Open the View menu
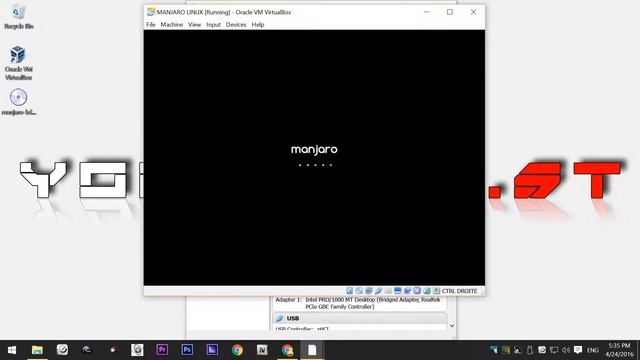Viewport: 640px width, 360px height. coord(194,24)
